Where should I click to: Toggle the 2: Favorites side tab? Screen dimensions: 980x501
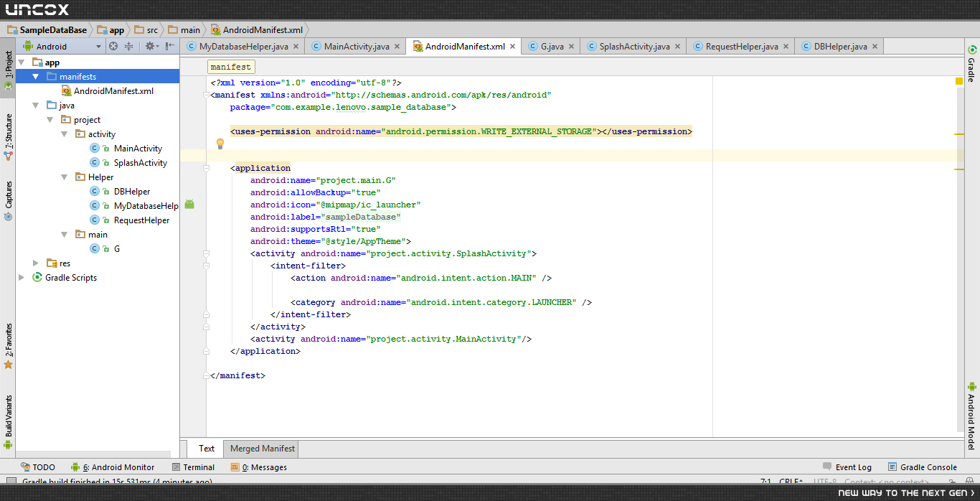8,346
